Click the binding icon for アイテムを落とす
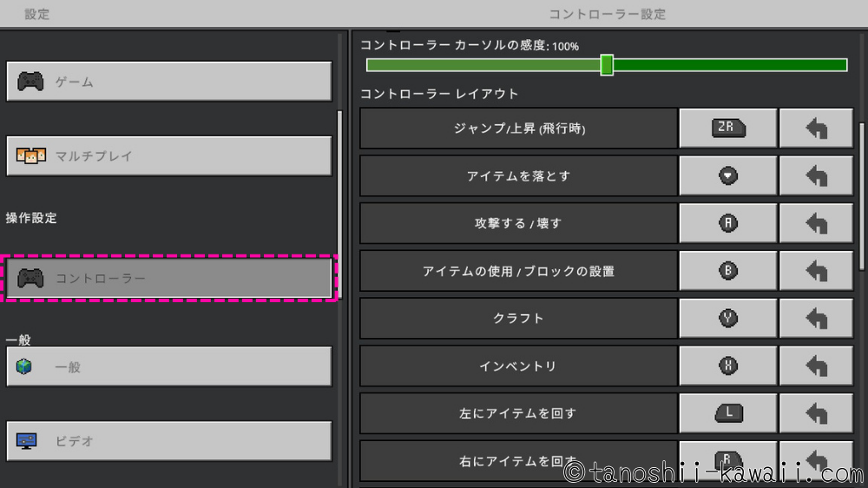The image size is (868, 488). tap(727, 176)
